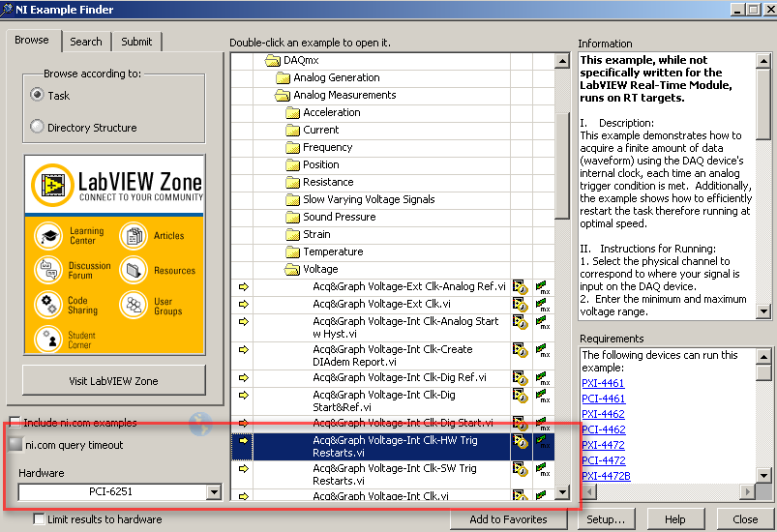777x532 pixels.
Task: Click DAQmx icon for Voltage-Int Clk-Dig Ref.vi
Action: click(543, 378)
